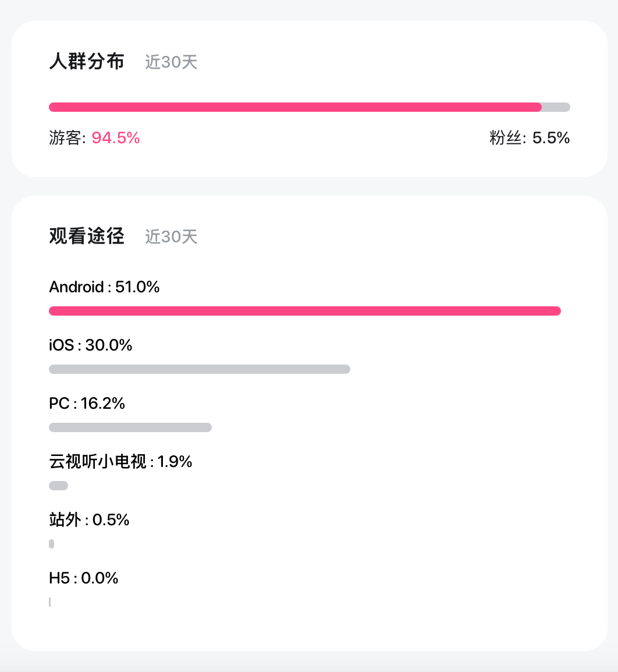Click the 人群分布 card title
Viewport: 618px width, 672px height.
point(87,62)
